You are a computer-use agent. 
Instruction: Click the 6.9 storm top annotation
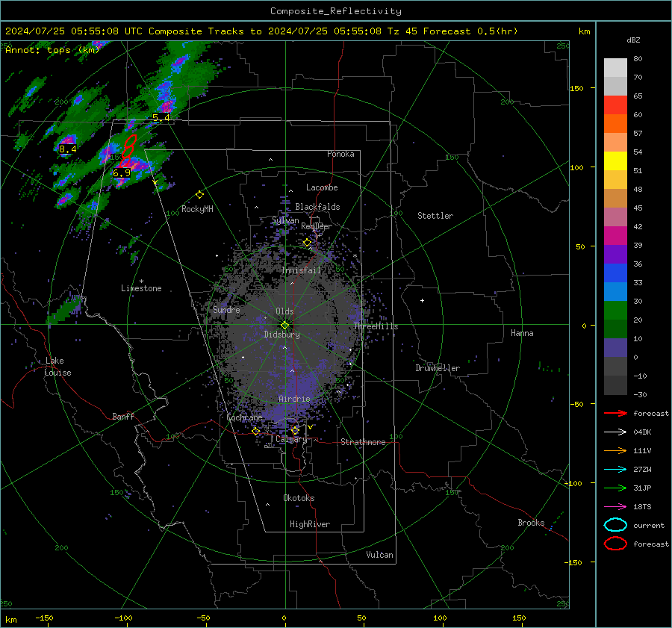pos(121,173)
